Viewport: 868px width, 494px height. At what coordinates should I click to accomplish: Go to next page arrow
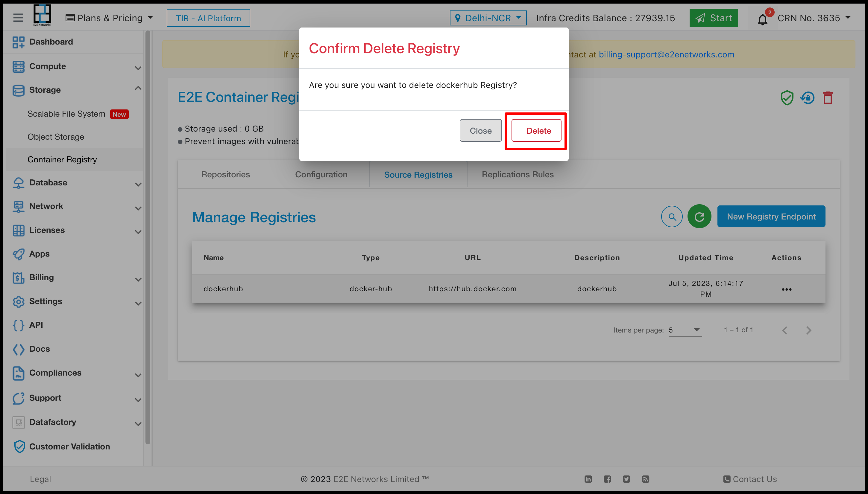click(808, 330)
